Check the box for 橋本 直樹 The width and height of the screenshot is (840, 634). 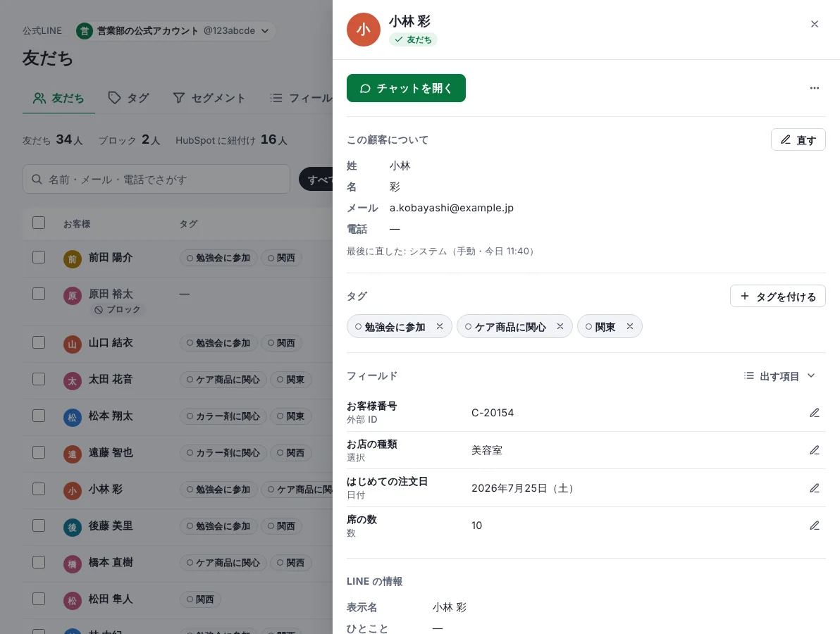(x=39, y=562)
